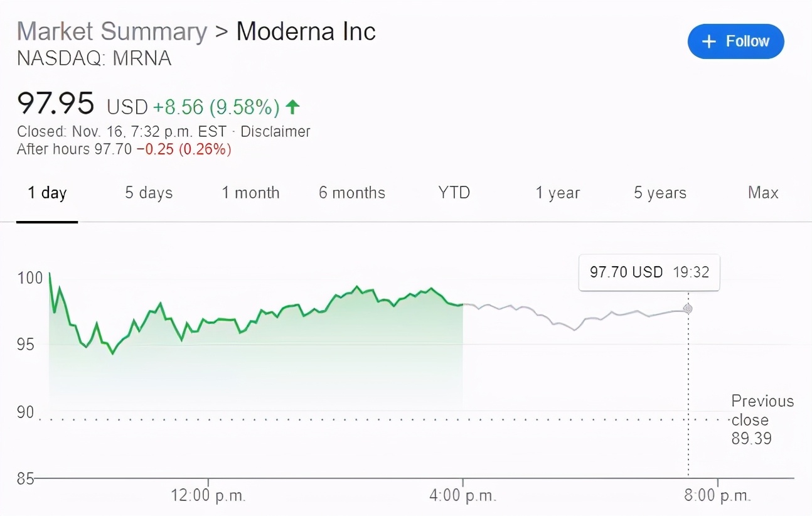Image resolution: width=812 pixels, height=516 pixels.
Task: Select the Max range tab
Action: point(762,193)
